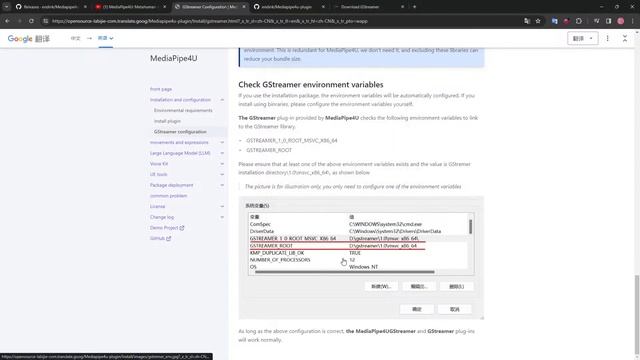Switch to the Releases GitHub tab
This screenshot has height=360, width=640.
click(x=51, y=7)
